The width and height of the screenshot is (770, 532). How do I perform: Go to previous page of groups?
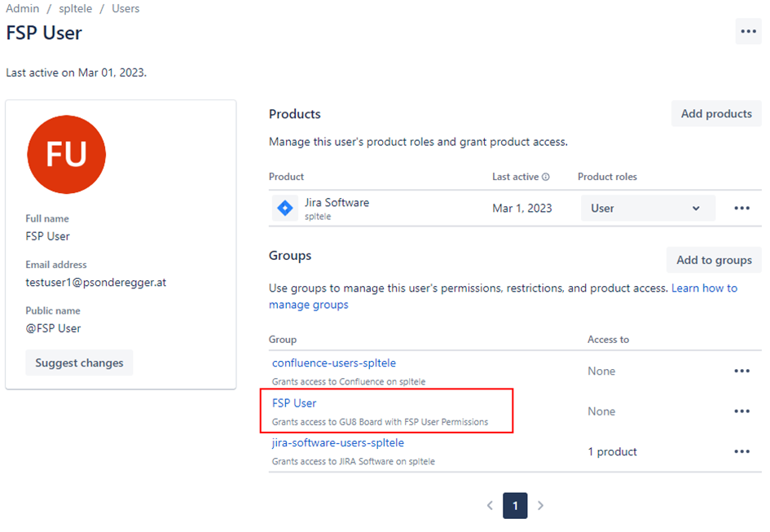tap(490, 505)
